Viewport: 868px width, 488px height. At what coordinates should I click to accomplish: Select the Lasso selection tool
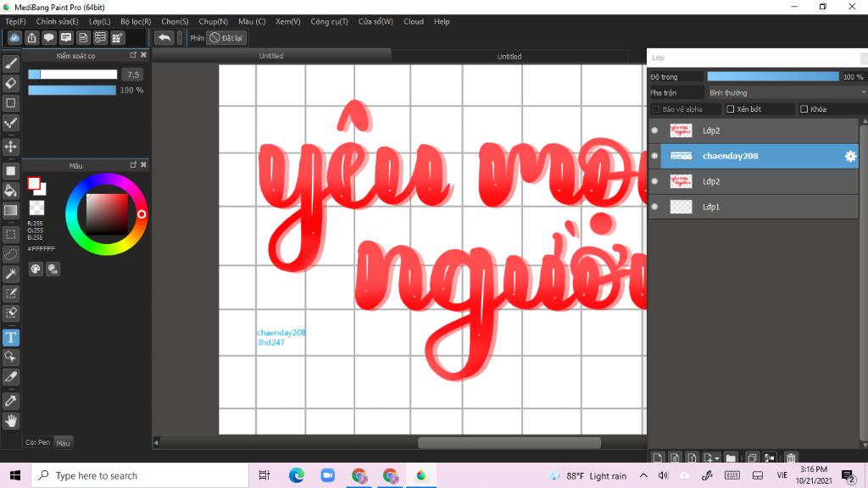[x=10, y=254]
